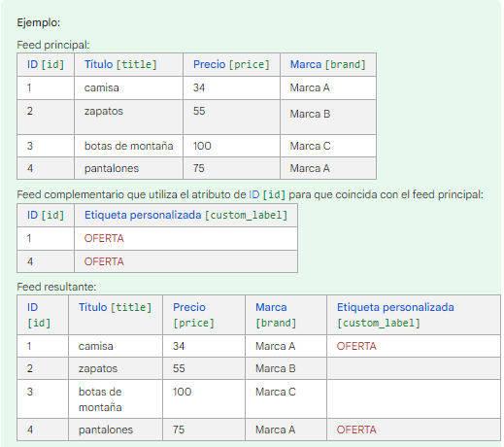This screenshot has height=447, width=504.
Task: Open the ID [id] link in Feed principal header
Action: pos(46,64)
